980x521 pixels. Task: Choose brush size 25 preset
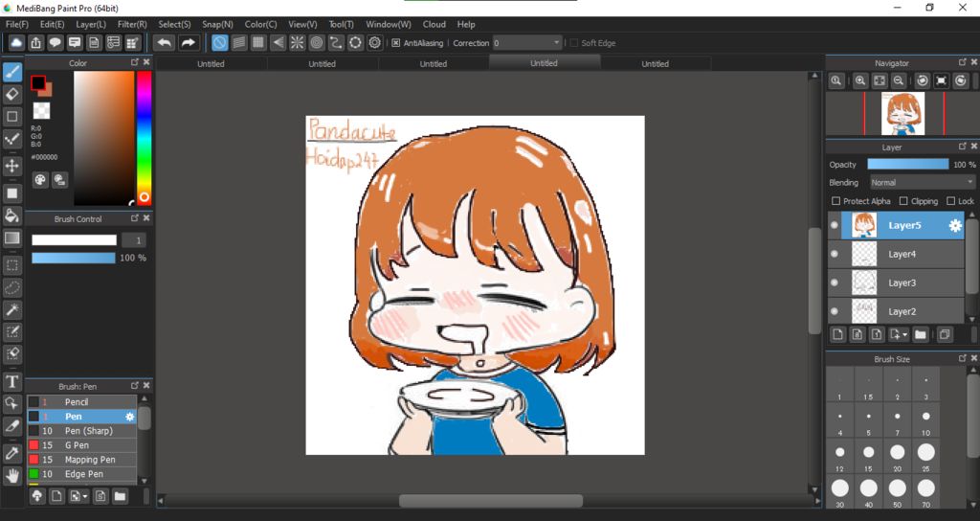click(926, 456)
